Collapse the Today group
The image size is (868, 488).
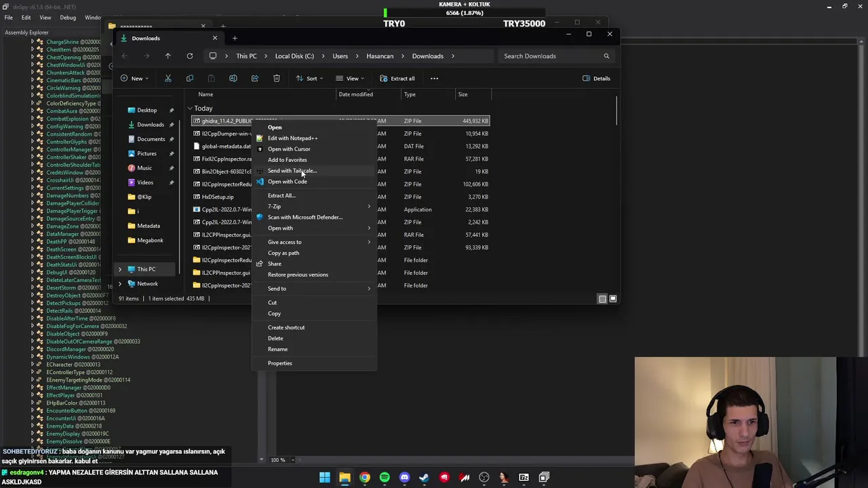[190, 108]
